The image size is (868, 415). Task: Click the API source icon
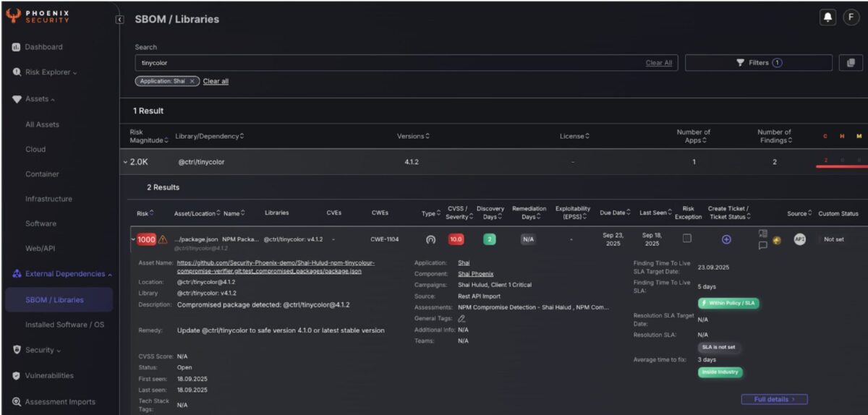click(x=799, y=239)
